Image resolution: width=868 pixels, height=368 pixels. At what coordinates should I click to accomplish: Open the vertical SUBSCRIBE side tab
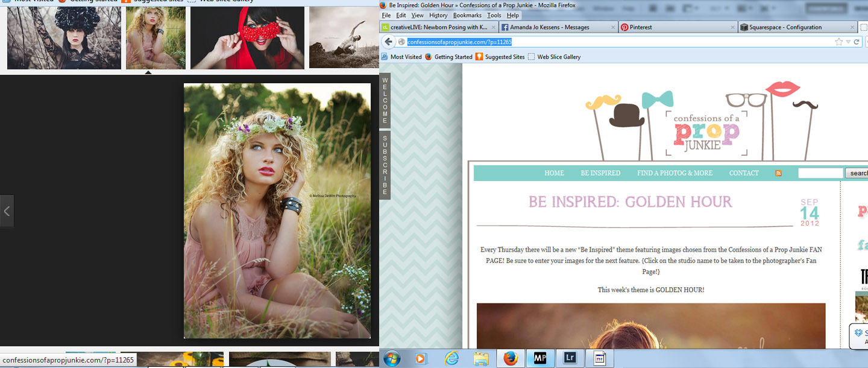click(x=385, y=165)
